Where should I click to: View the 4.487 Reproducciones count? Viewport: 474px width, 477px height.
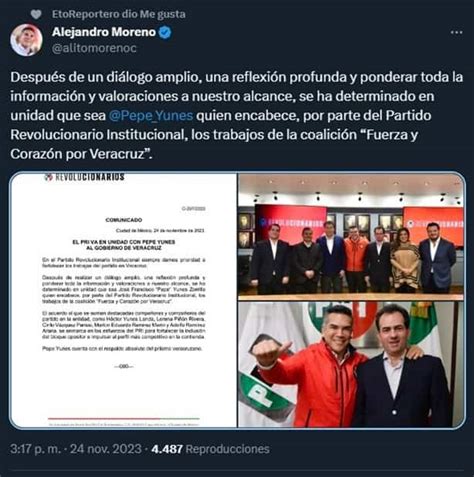pyautogui.click(x=210, y=449)
